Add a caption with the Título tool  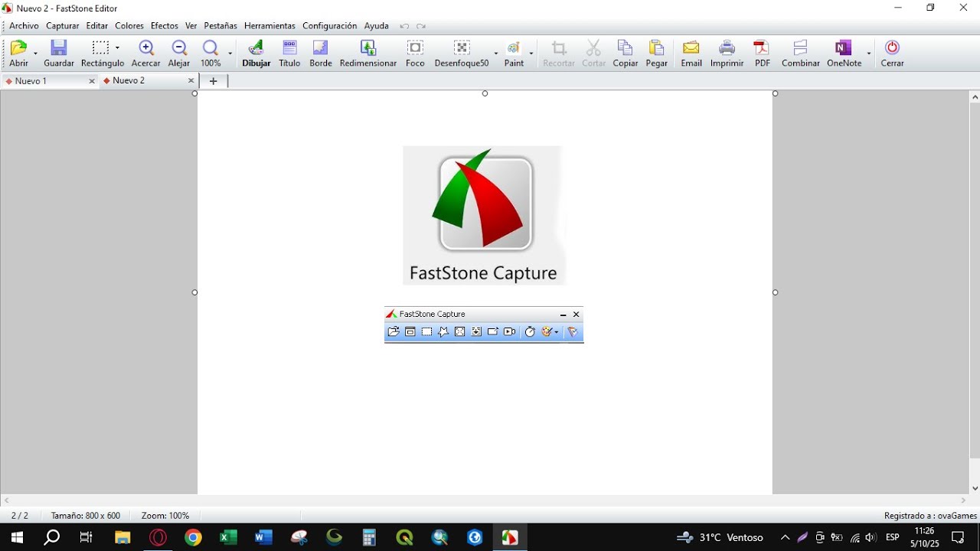point(289,54)
